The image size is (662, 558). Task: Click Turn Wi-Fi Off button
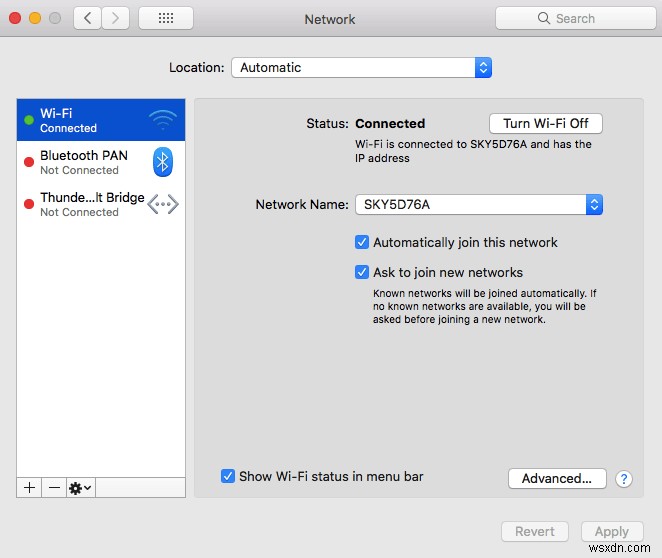pyautogui.click(x=545, y=123)
